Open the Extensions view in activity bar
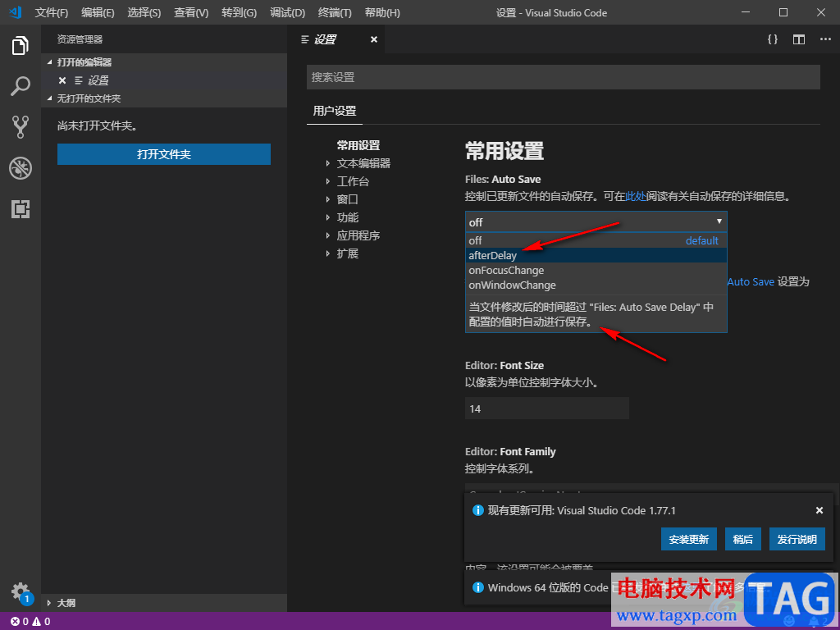 click(x=21, y=209)
